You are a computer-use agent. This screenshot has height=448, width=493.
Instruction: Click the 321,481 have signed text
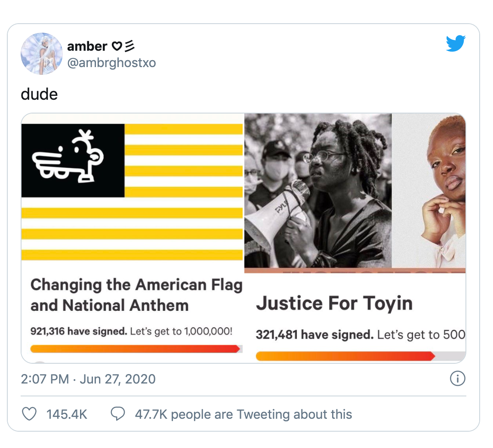point(315,334)
